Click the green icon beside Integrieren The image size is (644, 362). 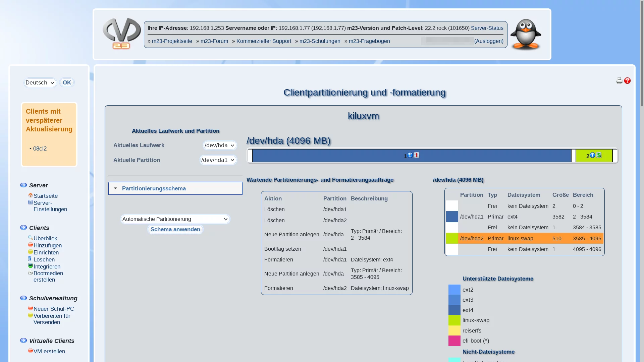coord(31,266)
